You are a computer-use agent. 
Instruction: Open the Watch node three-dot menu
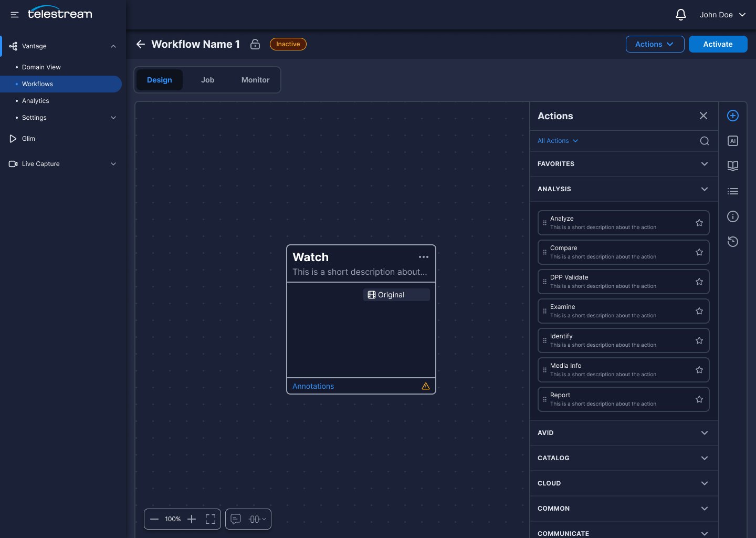424,257
